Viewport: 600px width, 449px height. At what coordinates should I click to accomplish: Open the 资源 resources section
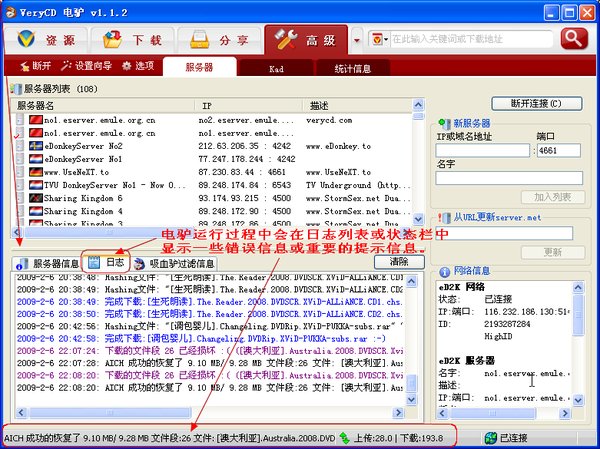coord(45,40)
